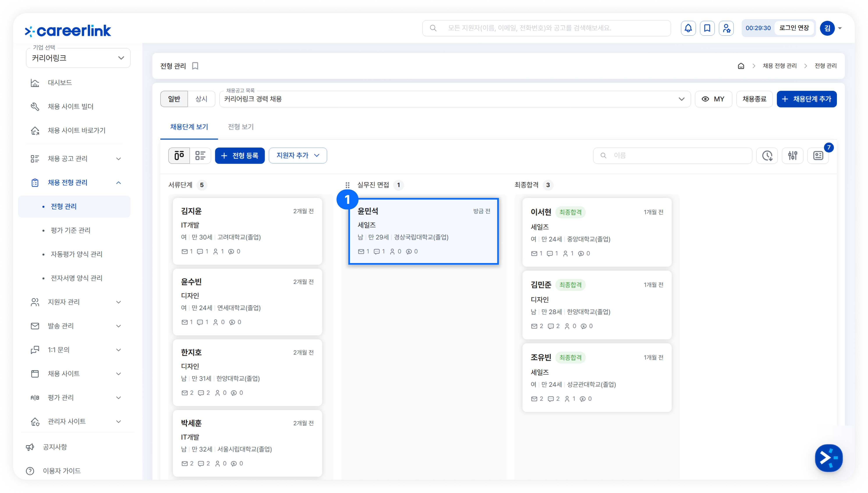The height and width of the screenshot is (493, 868).
Task: Click the evaluator person icon on 이서현 card
Action: (x=565, y=254)
